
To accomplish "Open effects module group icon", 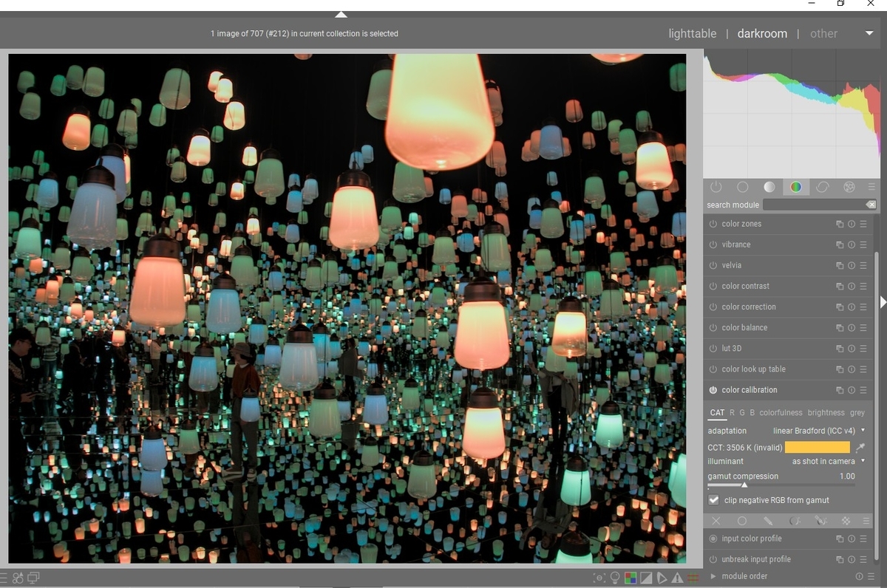I will click(849, 187).
